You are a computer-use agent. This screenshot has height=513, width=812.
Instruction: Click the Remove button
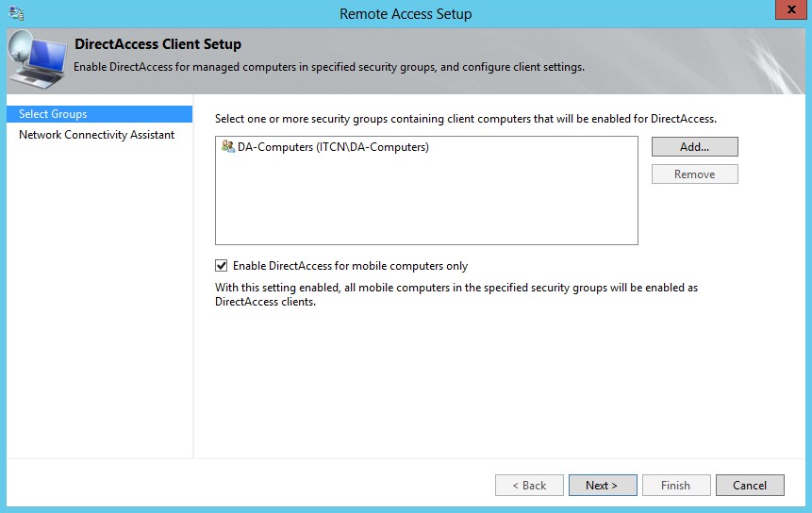694,174
